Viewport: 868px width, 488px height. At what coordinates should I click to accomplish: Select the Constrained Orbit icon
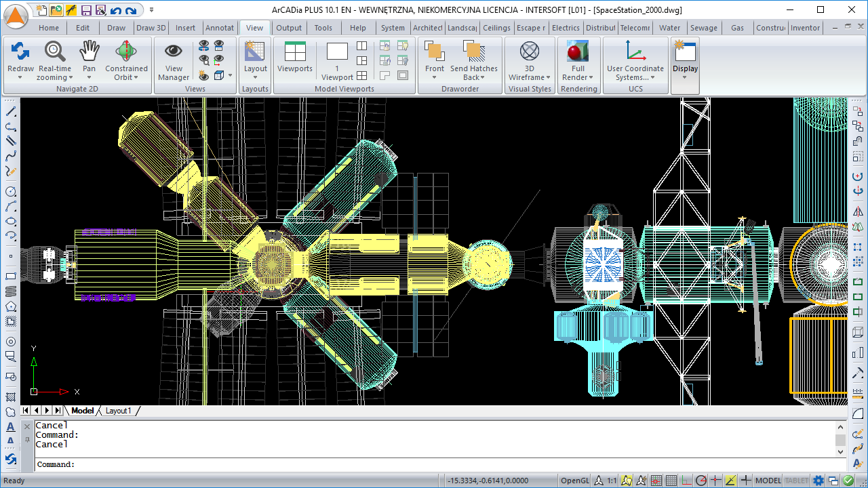[x=125, y=52]
